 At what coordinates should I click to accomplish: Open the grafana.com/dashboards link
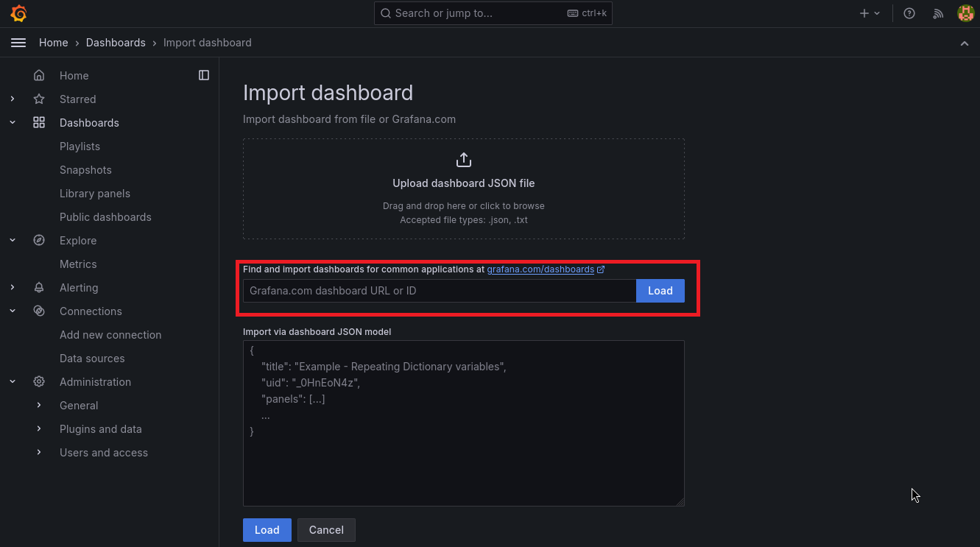click(x=540, y=269)
